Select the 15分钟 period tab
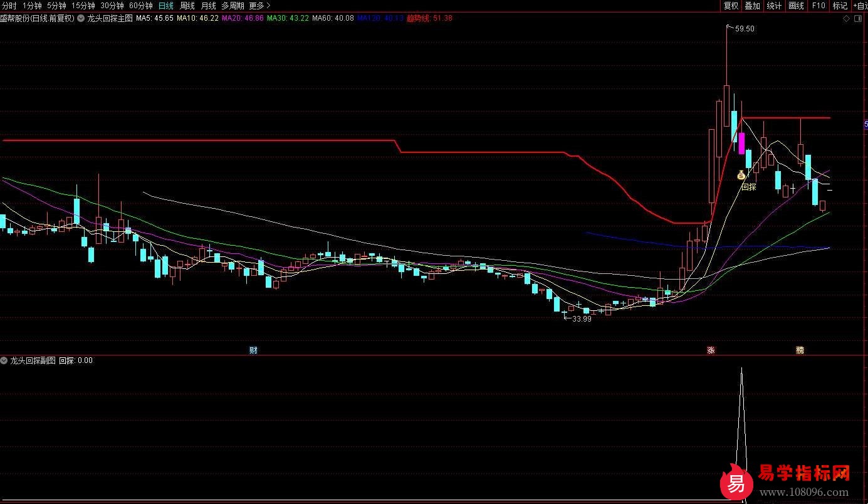 [x=83, y=6]
